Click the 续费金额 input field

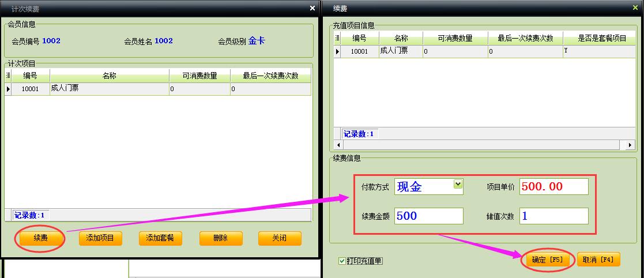[x=429, y=216]
